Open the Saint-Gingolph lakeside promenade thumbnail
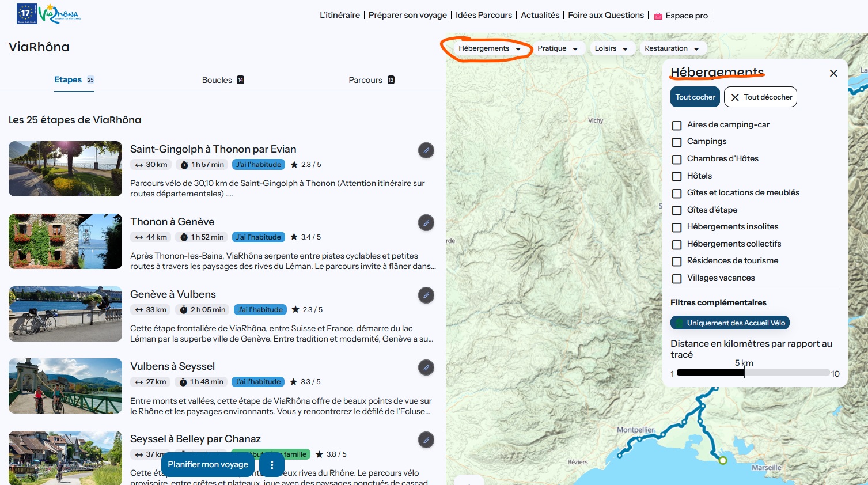This screenshot has width=868, height=485. (x=65, y=169)
